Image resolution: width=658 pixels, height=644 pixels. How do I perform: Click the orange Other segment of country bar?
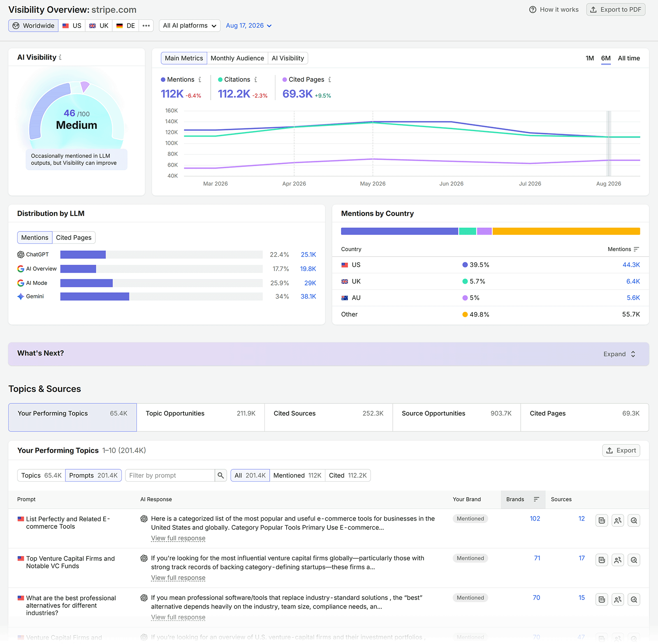tap(566, 231)
